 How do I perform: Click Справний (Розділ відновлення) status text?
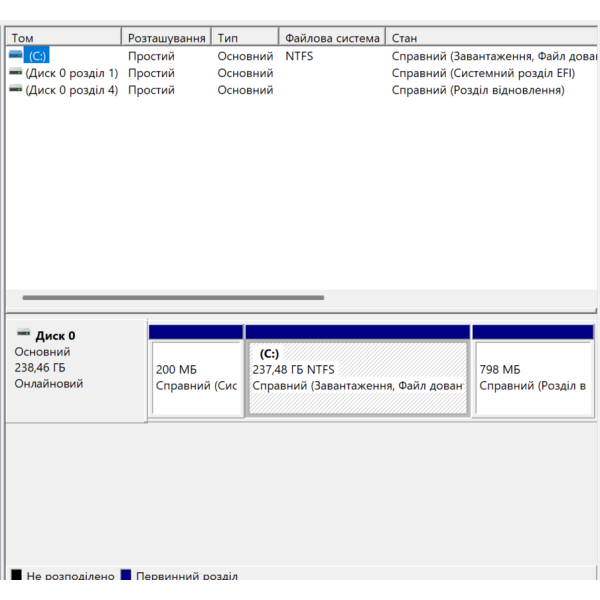478,90
